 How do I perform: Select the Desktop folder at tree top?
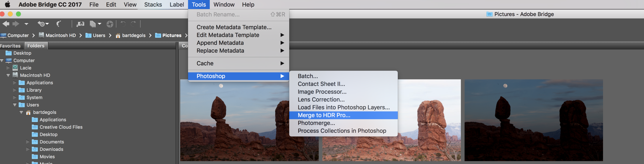[19, 53]
